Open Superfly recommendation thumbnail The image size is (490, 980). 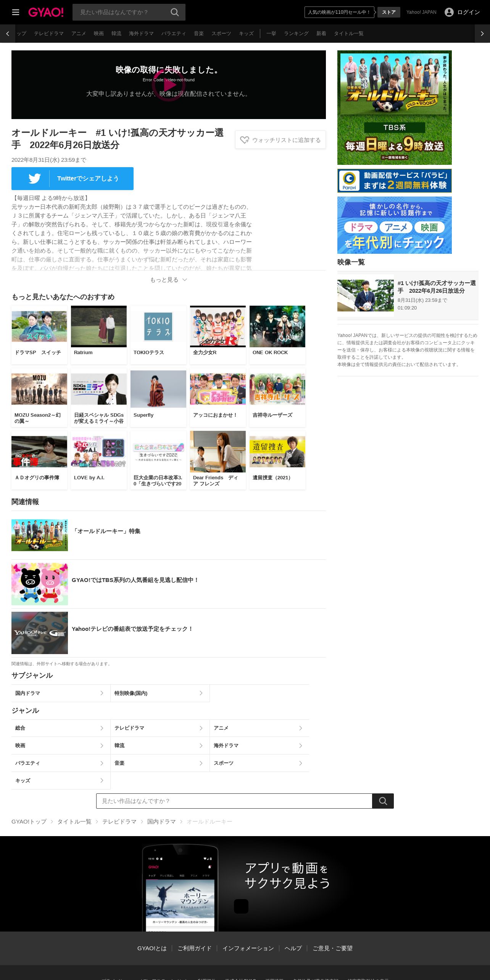pos(158,389)
